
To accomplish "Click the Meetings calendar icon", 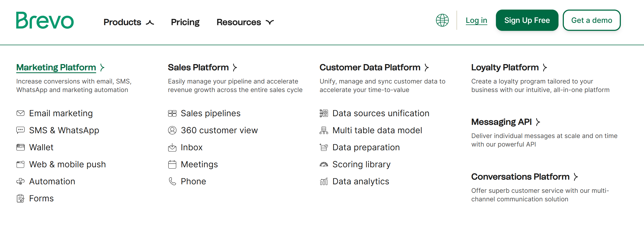I will click(172, 164).
